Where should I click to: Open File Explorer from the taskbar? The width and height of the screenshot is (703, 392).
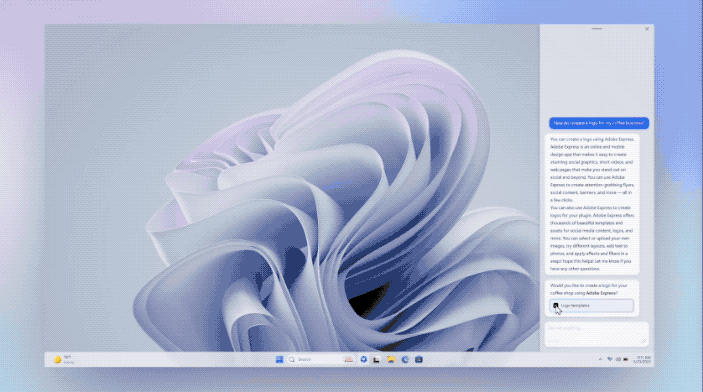(391, 359)
